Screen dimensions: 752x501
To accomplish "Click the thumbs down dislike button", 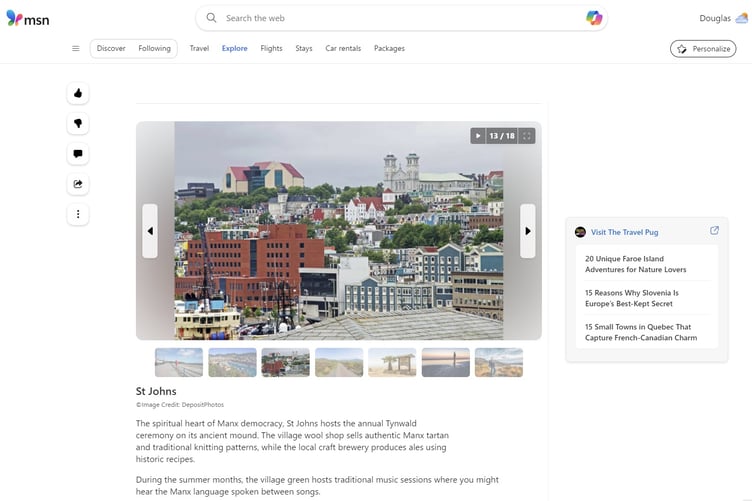I will point(78,123).
